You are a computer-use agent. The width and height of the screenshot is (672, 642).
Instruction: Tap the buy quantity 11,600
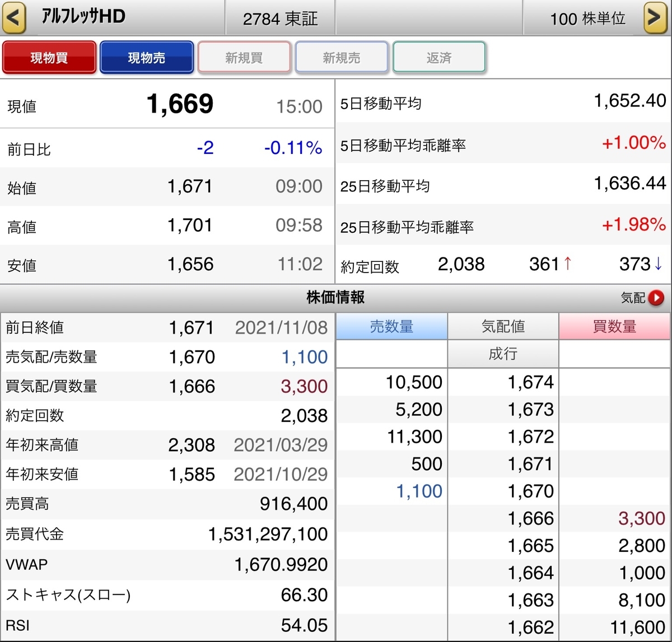point(638,627)
